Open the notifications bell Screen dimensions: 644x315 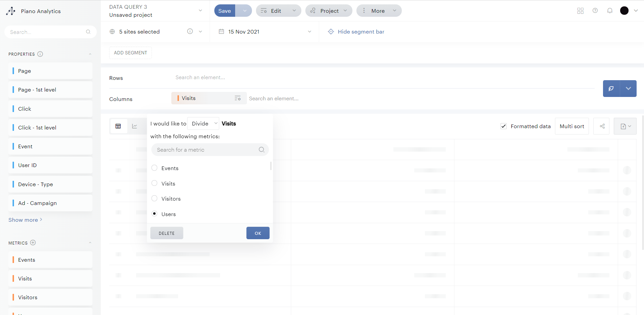(609, 11)
